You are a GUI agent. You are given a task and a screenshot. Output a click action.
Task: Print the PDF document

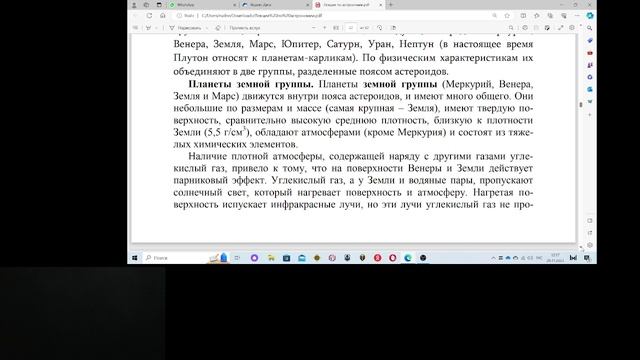click(525, 28)
